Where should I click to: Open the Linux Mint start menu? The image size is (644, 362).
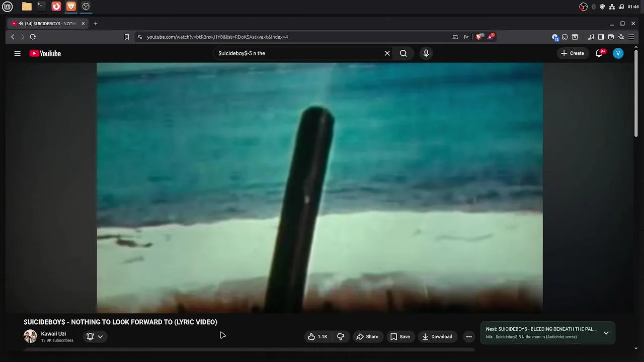[8, 7]
